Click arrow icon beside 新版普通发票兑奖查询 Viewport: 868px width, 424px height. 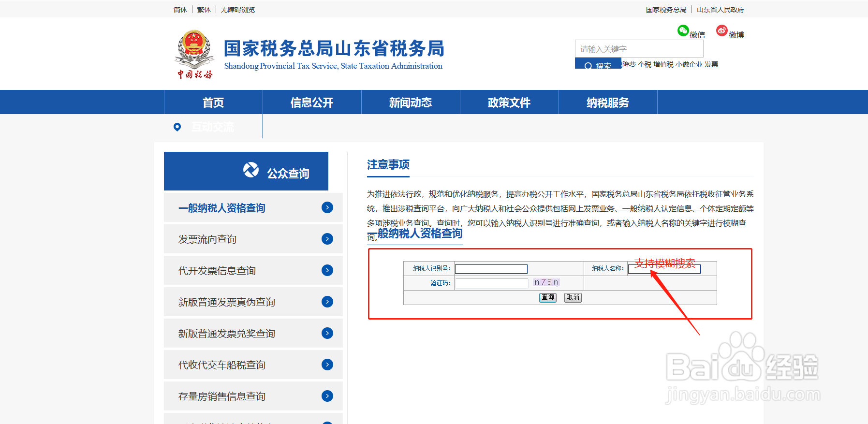[x=327, y=333]
